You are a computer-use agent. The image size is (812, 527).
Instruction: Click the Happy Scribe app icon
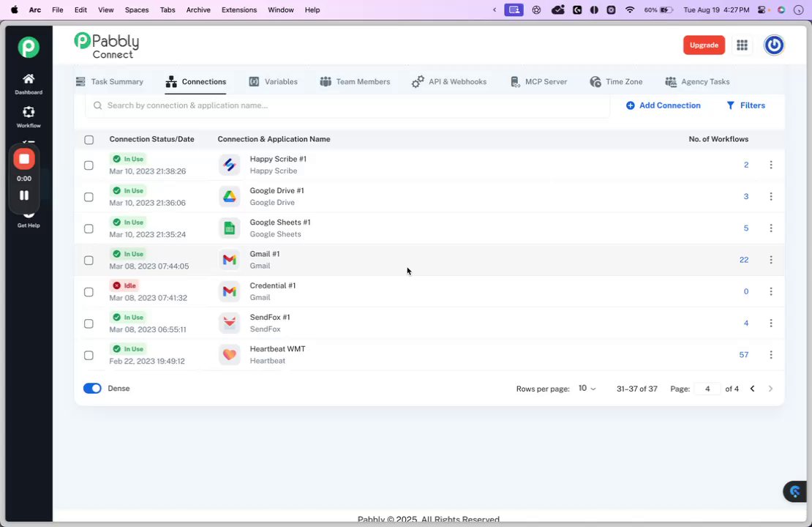tap(230, 165)
